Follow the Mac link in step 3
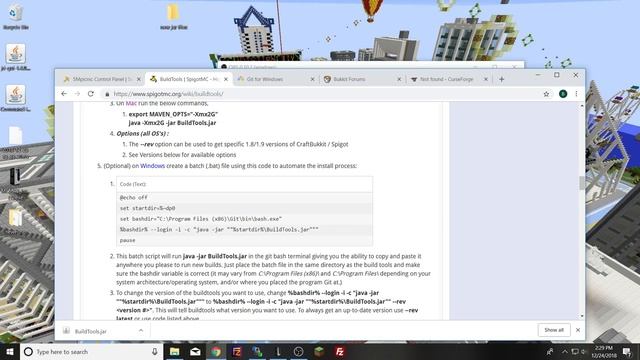 [x=131, y=104]
